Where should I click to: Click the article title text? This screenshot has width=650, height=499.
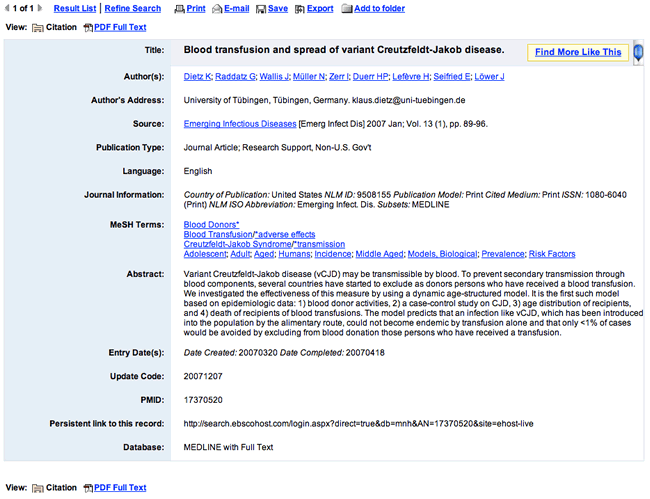344,50
